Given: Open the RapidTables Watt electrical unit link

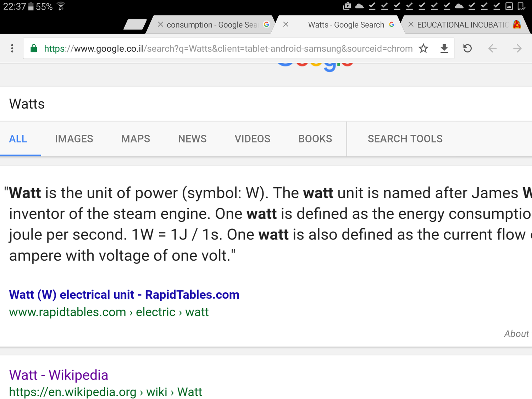Looking at the screenshot, I should click(124, 295).
